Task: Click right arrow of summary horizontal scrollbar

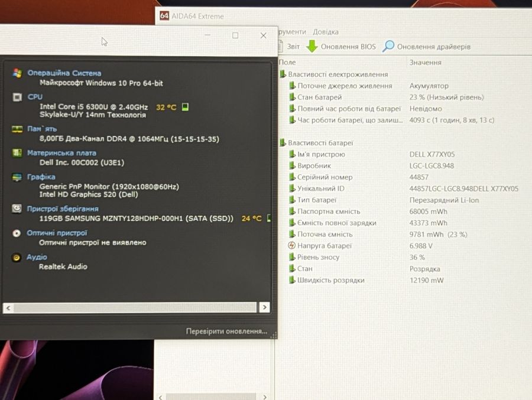Action: click(264, 307)
